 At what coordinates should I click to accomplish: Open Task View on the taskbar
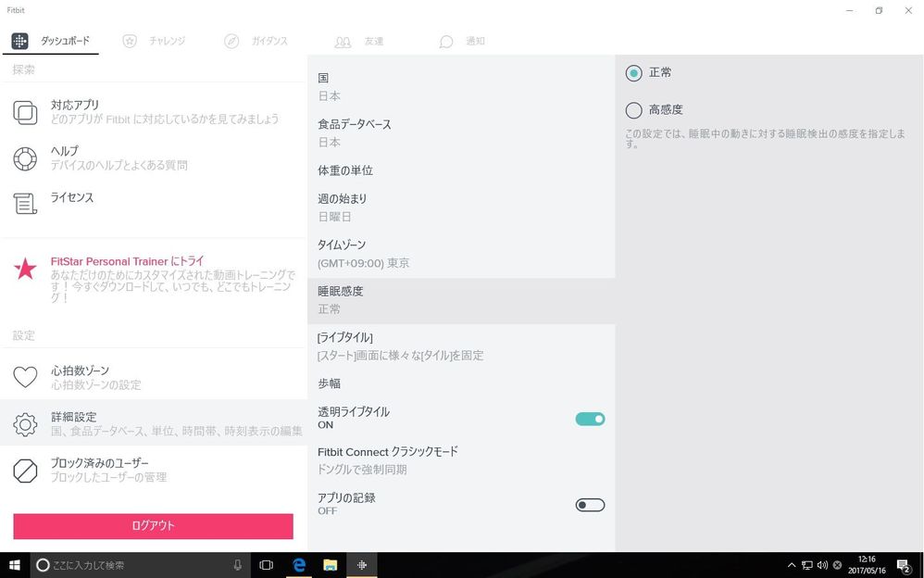267,565
